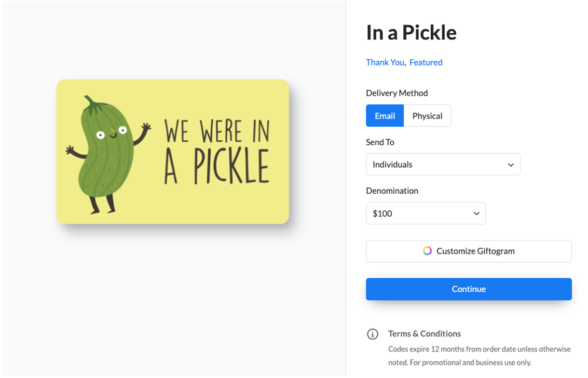This screenshot has height=378, width=588.
Task: Open the Individuals recipient selector
Action: [443, 164]
